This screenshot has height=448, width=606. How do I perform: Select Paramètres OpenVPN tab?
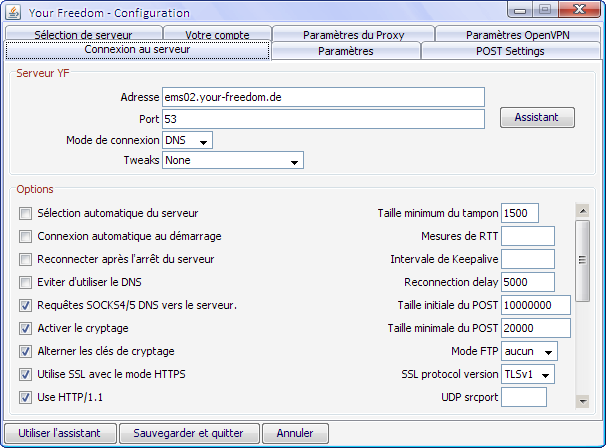pyautogui.click(x=518, y=34)
